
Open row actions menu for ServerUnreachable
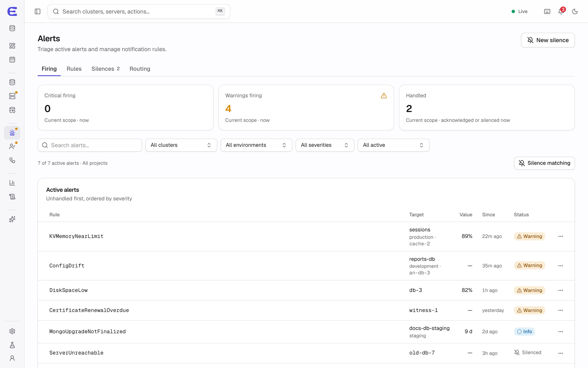pyautogui.click(x=561, y=353)
